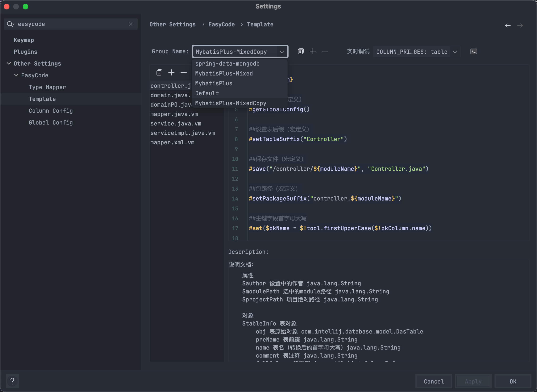
Task: Place cursor on #setPackageSuffix line
Action: click(x=325, y=198)
